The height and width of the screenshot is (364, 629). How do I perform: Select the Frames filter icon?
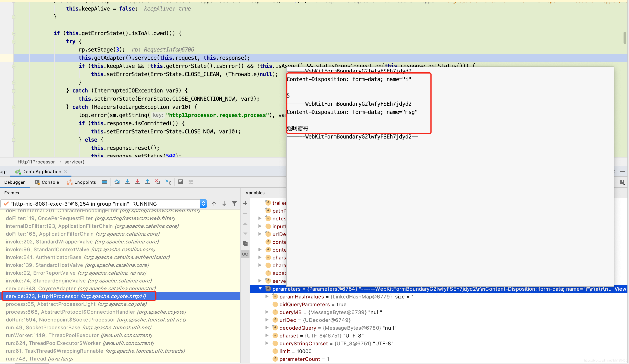tap(234, 204)
